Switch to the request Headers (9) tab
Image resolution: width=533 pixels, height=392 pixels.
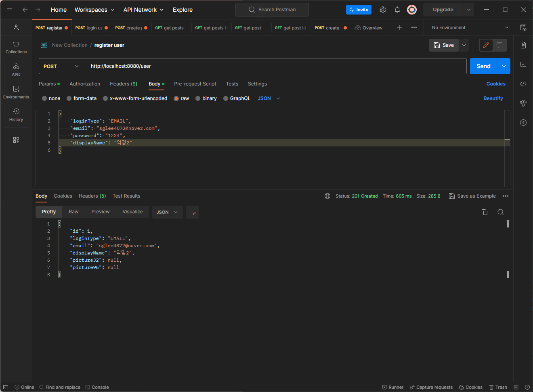[124, 84]
